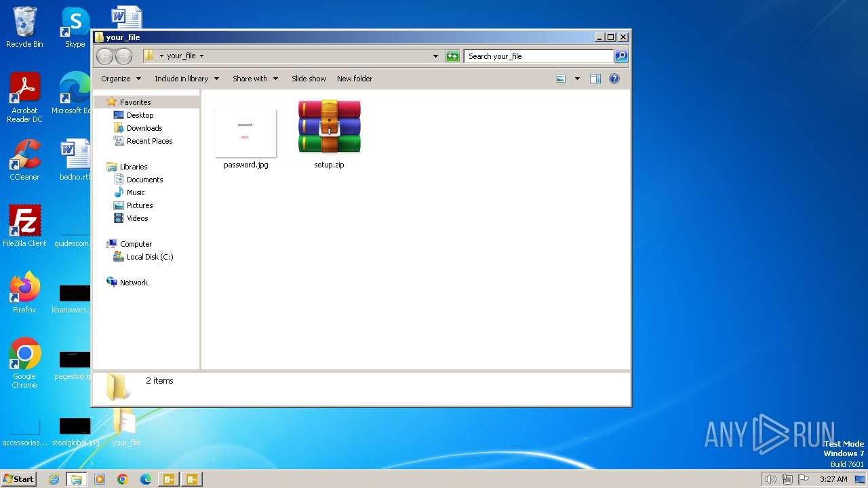Select the Acrobat Reader DC desktop icon
Viewport: 868px width, 488px height.
[24, 98]
